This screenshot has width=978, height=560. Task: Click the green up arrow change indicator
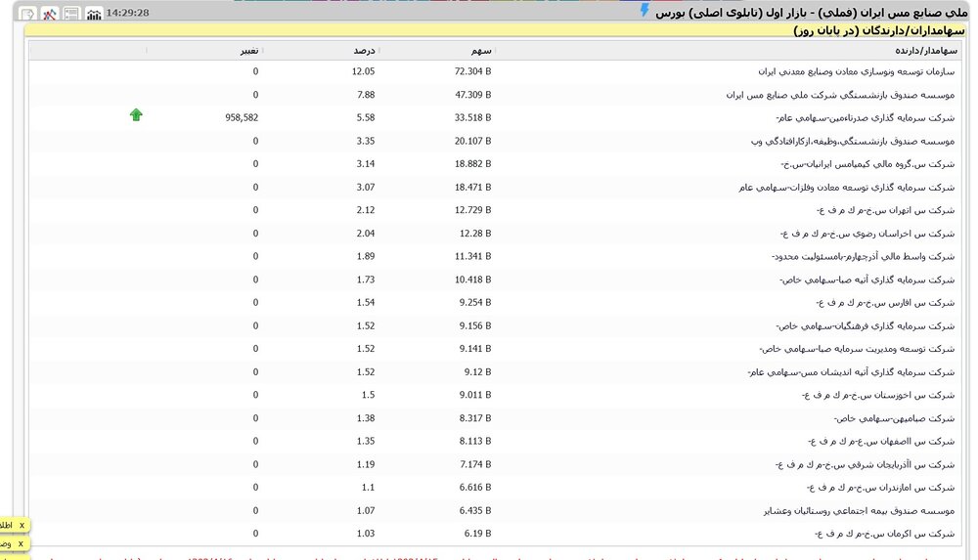[x=136, y=115]
